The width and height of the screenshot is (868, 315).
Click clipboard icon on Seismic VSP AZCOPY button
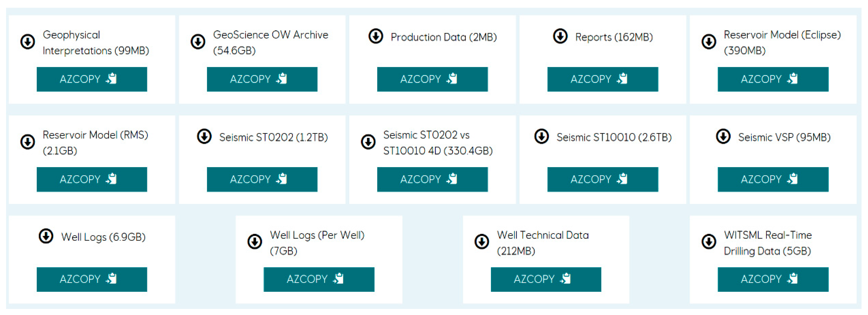pos(792,179)
